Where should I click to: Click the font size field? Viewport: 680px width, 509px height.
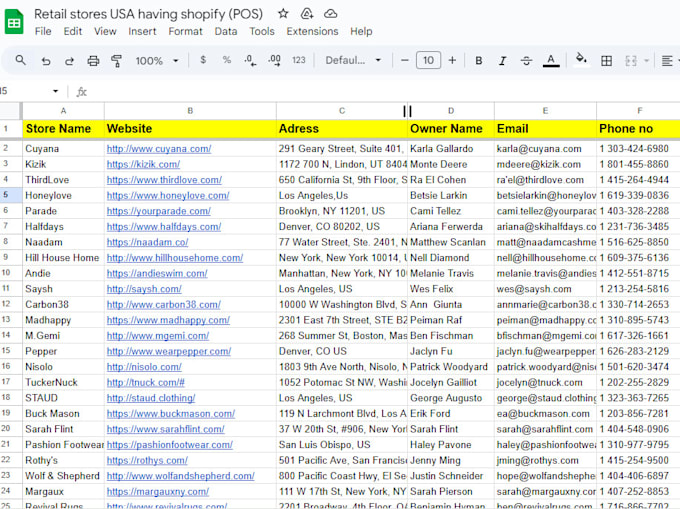pos(428,60)
